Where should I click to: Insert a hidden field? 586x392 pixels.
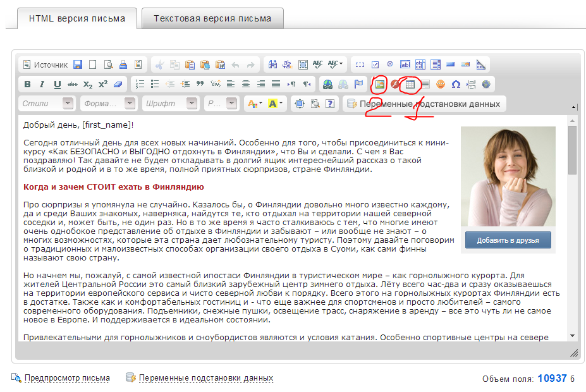[x=480, y=64]
